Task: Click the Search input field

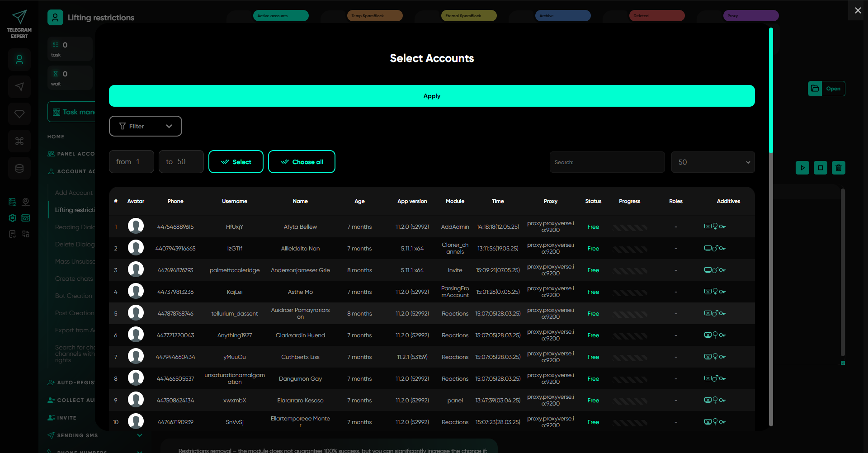Action: 607,162
